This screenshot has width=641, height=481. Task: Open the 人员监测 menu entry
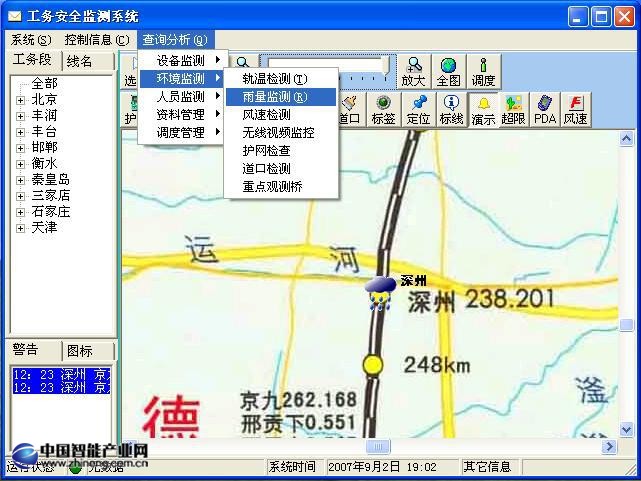(181, 97)
